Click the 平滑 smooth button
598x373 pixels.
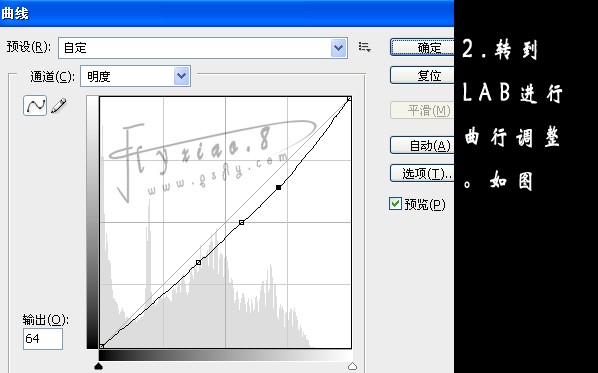(x=422, y=111)
